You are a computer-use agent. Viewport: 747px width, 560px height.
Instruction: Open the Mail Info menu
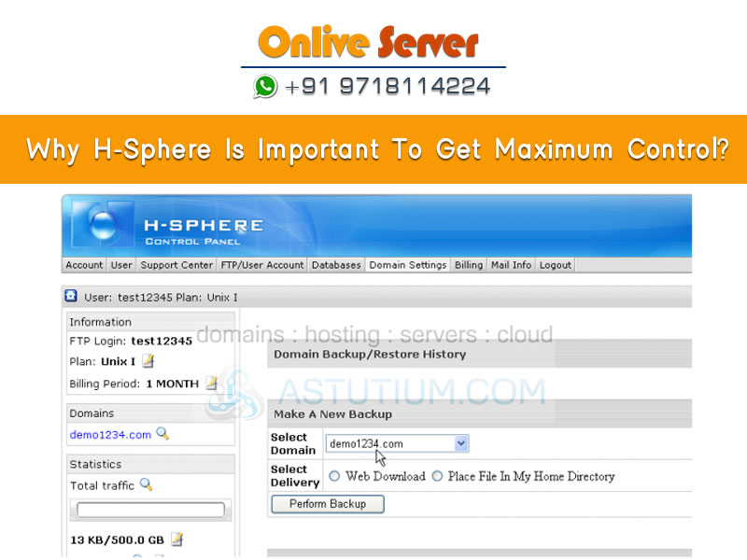point(511,265)
